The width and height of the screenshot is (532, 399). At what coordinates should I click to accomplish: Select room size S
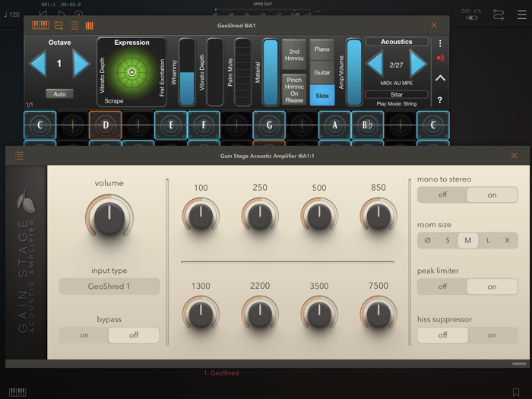pyautogui.click(x=448, y=240)
